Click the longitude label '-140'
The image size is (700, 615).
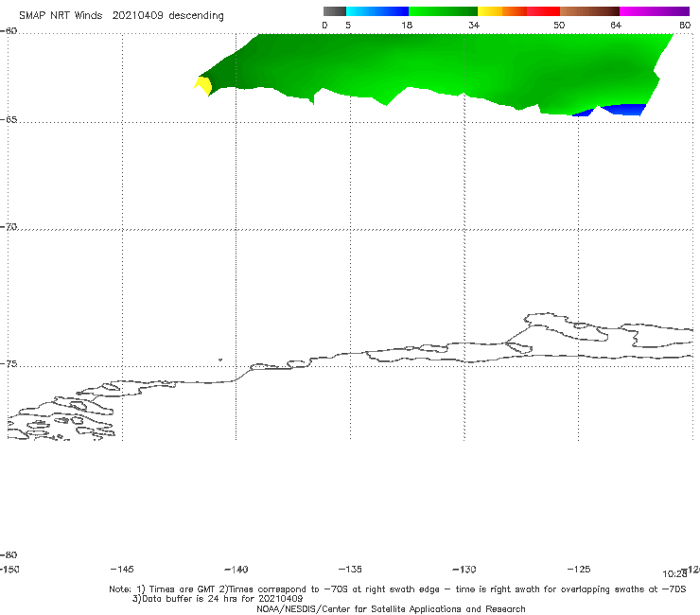(x=236, y=570)
